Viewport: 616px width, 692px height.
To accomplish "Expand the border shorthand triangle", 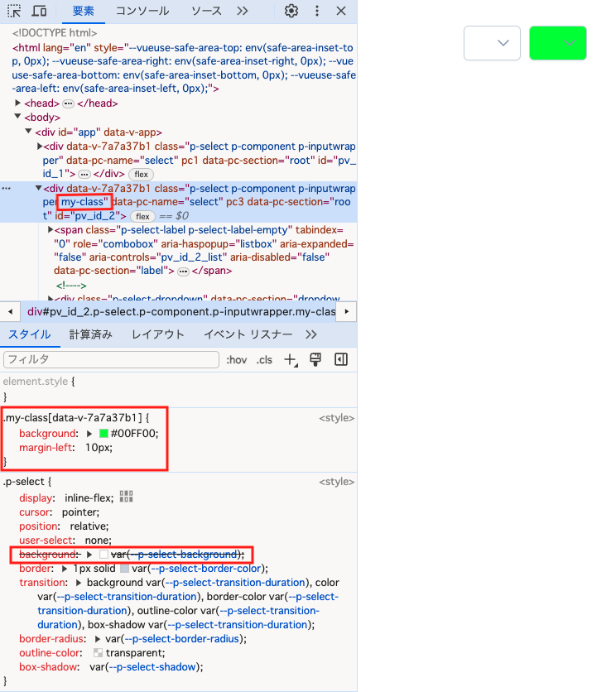I will click(65, 569).
